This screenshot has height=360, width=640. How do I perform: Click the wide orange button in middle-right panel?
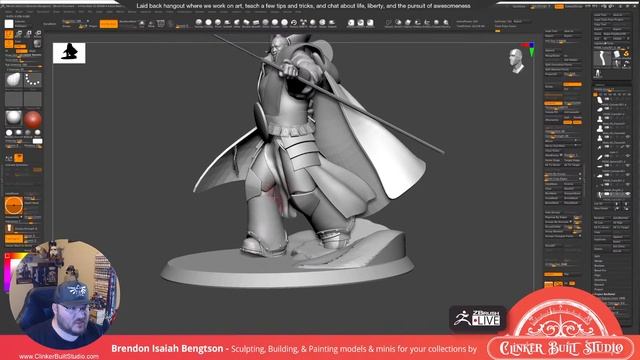pyautogui.click(x=572, y=84)
